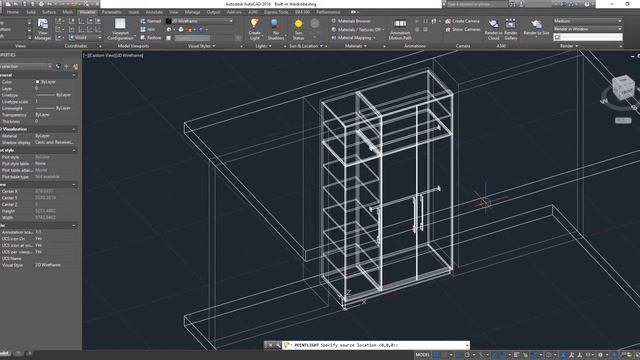Click Quick Select icon in Properties
640x360 pixels.
(76, 66)
